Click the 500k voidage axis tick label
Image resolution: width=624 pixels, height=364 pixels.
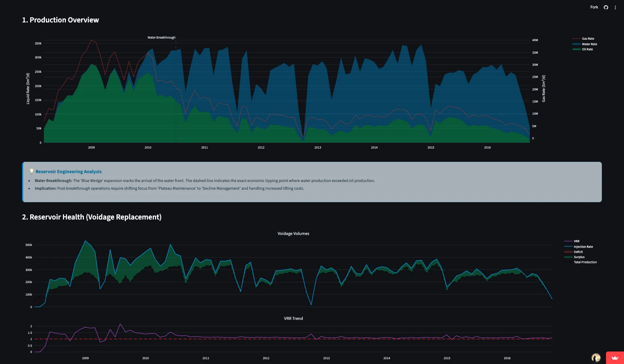pyautogui.click(x=29, y=245)
